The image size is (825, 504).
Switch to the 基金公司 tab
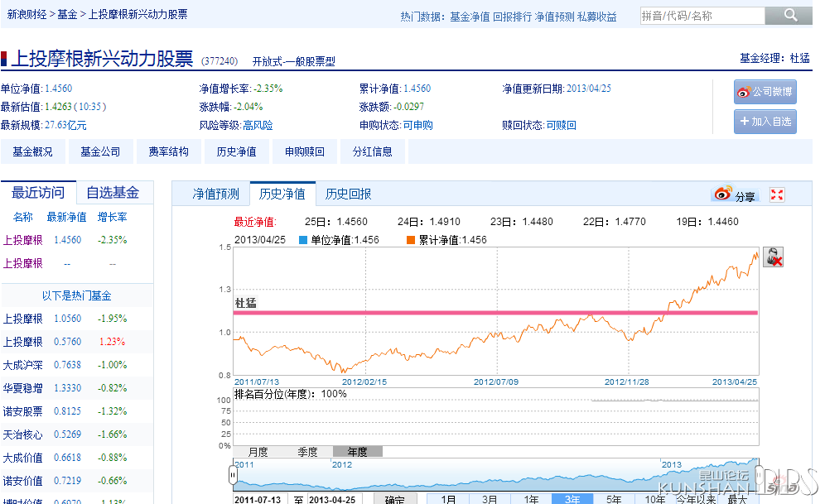point(100,152)
